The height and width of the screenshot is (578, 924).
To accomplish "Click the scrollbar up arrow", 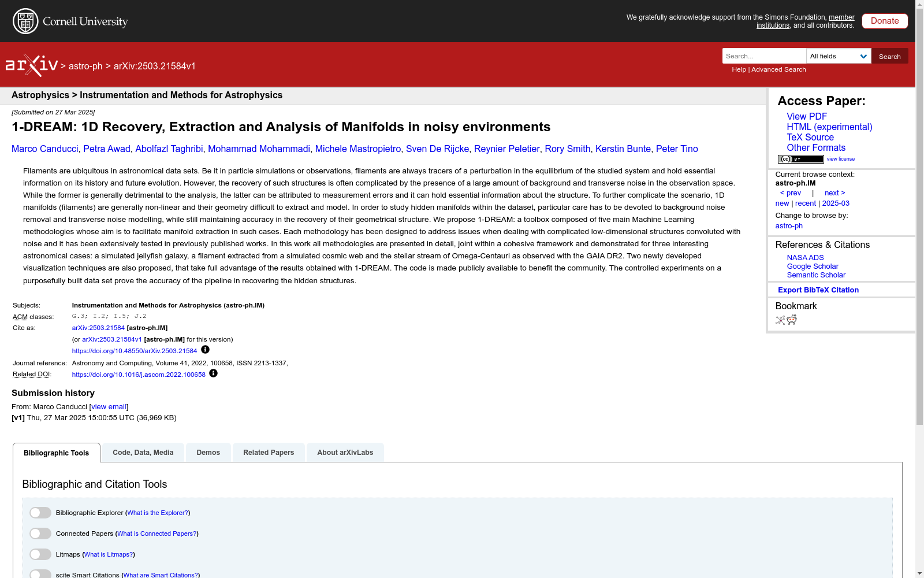I will pos(919,4).
